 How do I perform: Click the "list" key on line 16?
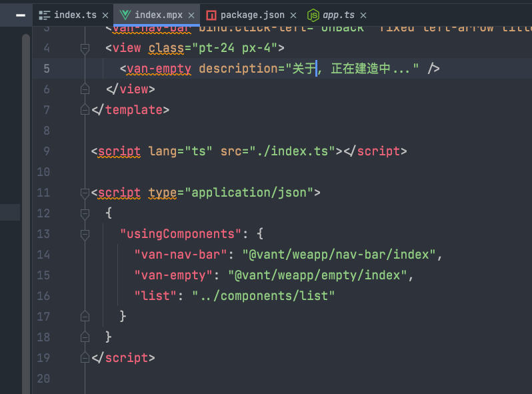tap(156, 296)
